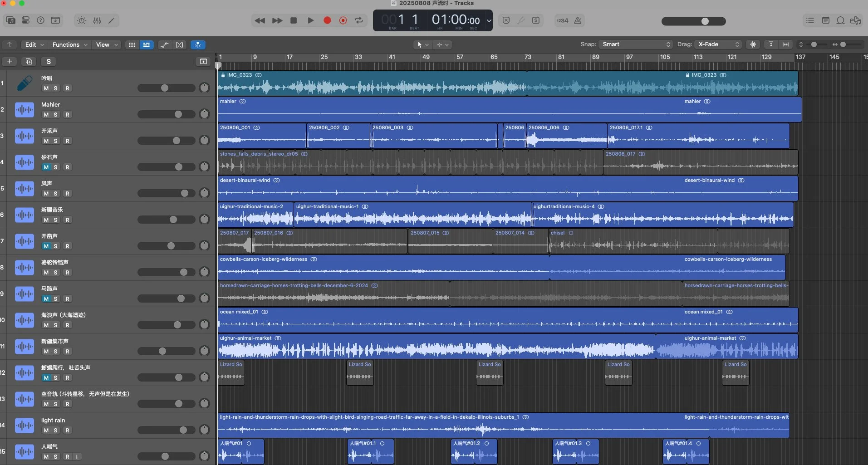The width and height of the screenshot is (868, 465).
Task: Adjust the horizontal zoom slider
Action: tap(843, 44)
